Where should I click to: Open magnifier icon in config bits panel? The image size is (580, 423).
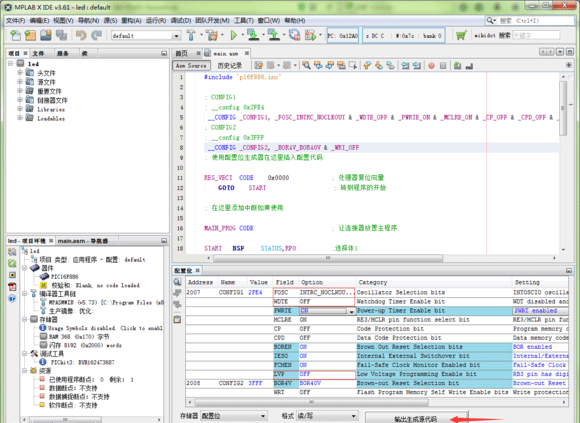(x=178, y=282)
